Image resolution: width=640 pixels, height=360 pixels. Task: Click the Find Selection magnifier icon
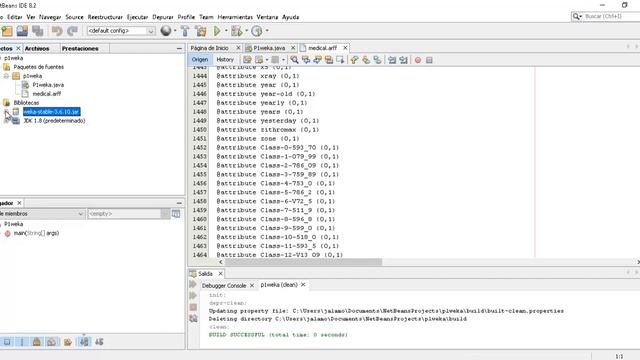pyautogui.click(x=294, y=60)
